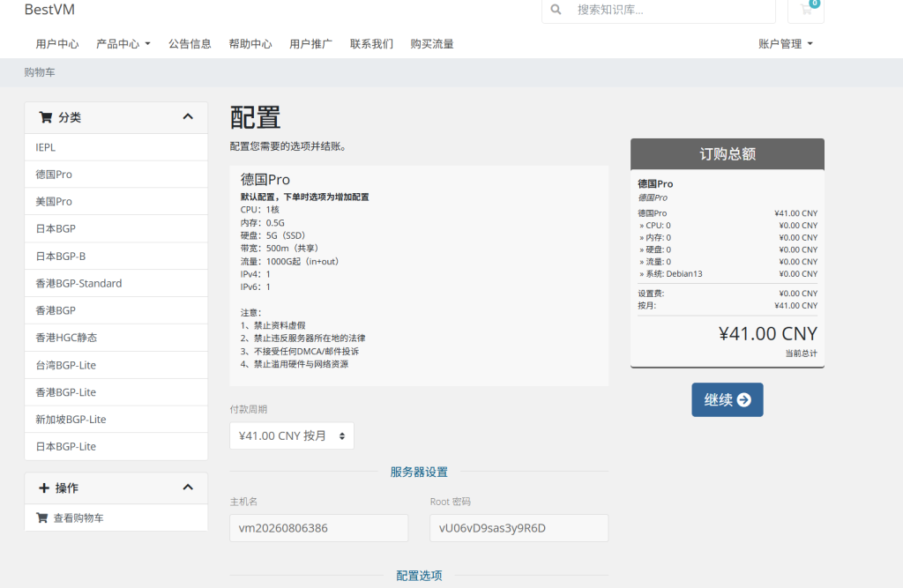Select 香港BGP category
This screenshot has height=588, width=903.
[116, 310]
